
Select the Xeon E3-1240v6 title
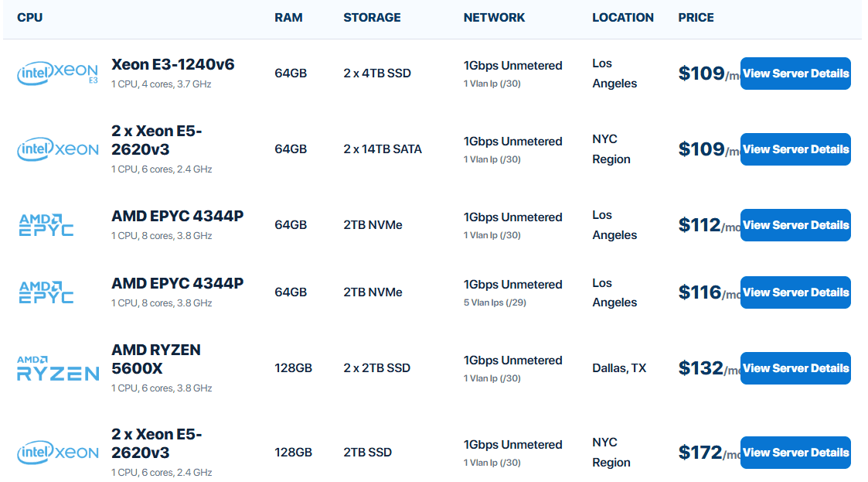coord(172,64)
